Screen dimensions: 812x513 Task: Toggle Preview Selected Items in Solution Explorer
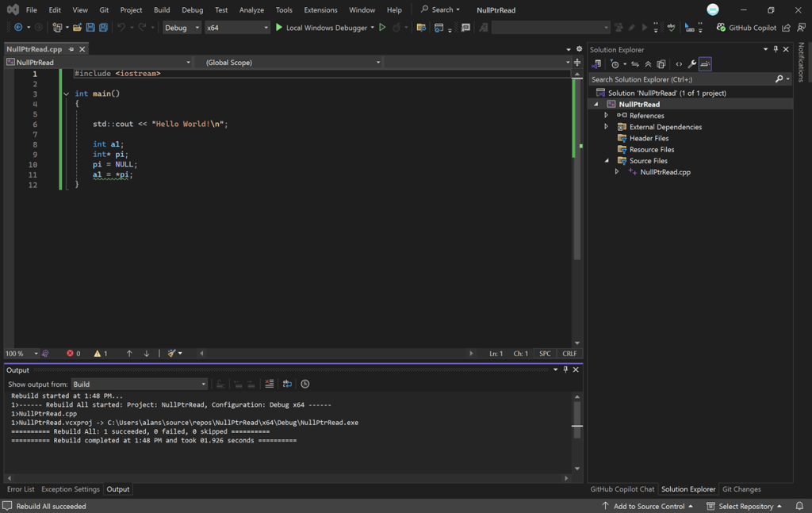click(x=705, y=64)
